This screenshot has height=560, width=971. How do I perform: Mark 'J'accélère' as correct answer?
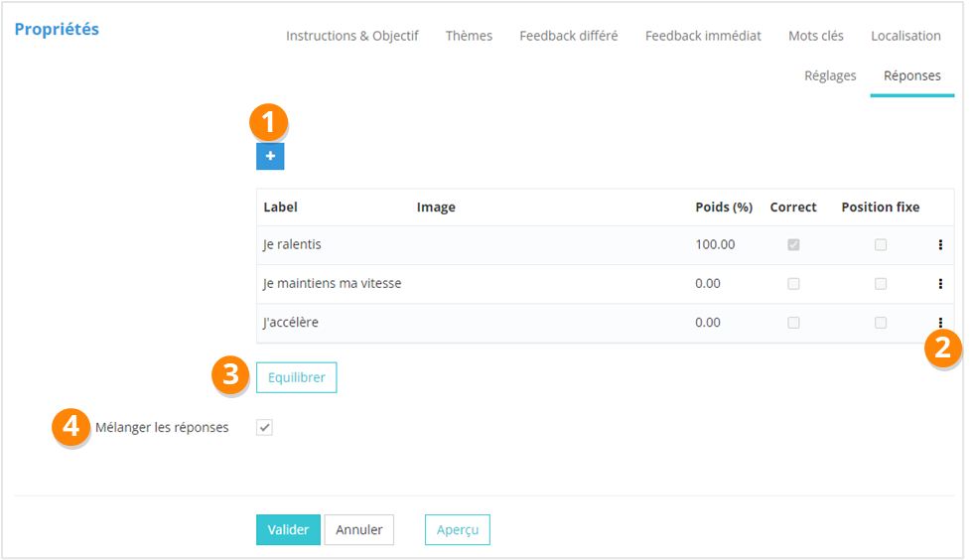[x=793, y=323]
